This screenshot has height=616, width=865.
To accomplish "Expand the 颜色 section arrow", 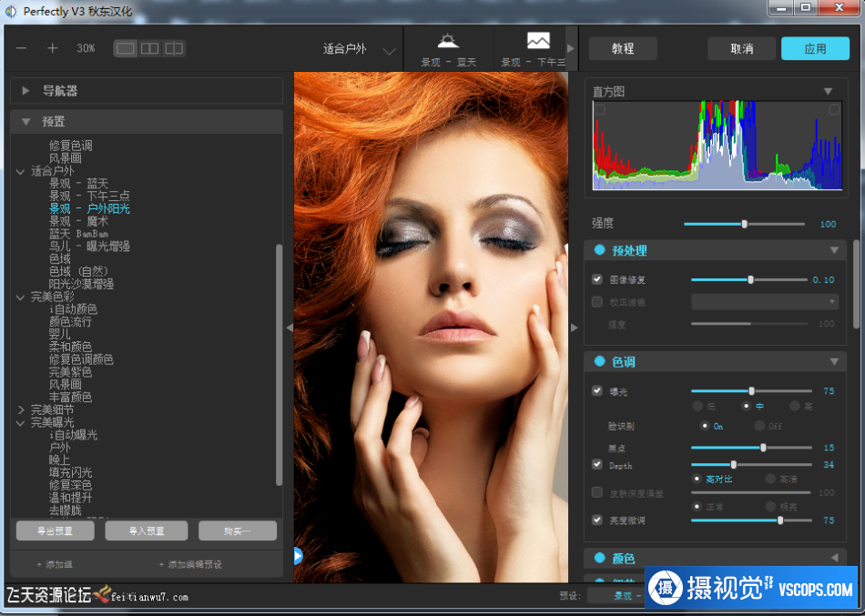I will (834, 558).
